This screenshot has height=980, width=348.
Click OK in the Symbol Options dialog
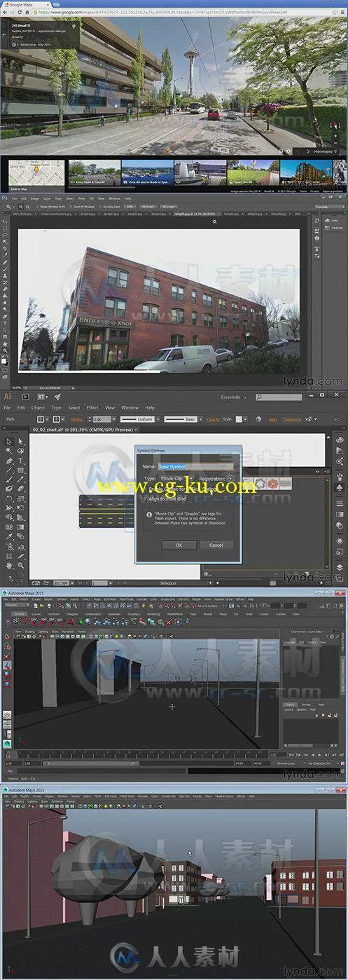(x=179, y=545)
